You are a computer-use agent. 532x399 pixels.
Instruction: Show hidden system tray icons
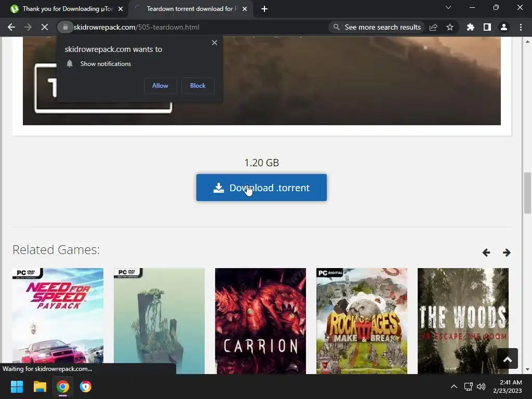454,387
